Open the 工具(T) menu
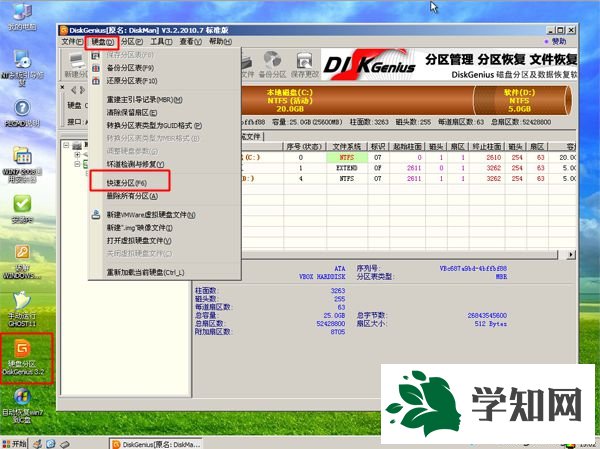600x449 pixels. point(161,41)
